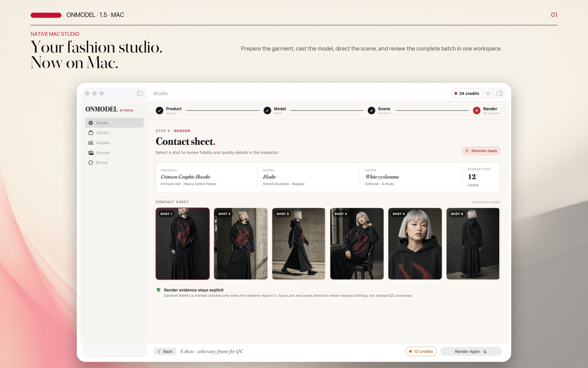Viewport: 588px width, 368px height.
Task: Open Brand in the sidebar
Action: click(x=114, y=163)
